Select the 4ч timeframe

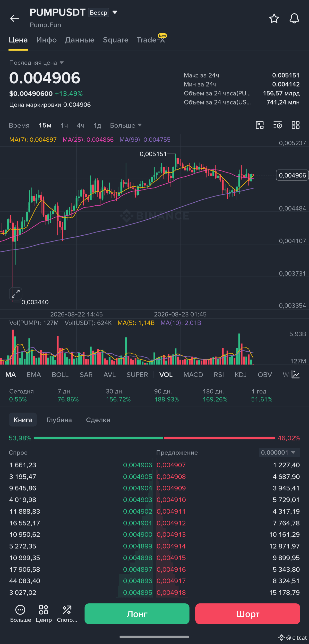(x=80, y=125)
